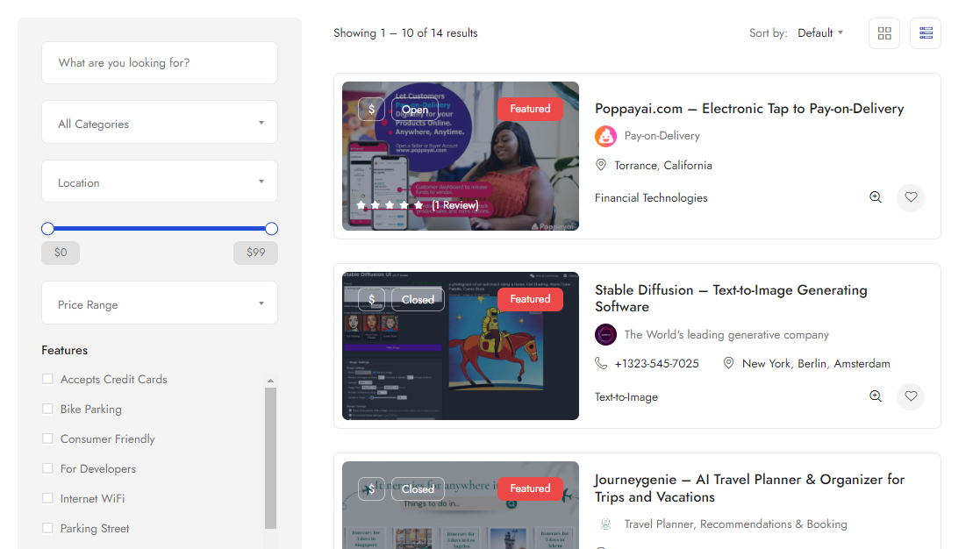Click the 'New York, Berlin, Amsterdam' location text

point(816,363)
